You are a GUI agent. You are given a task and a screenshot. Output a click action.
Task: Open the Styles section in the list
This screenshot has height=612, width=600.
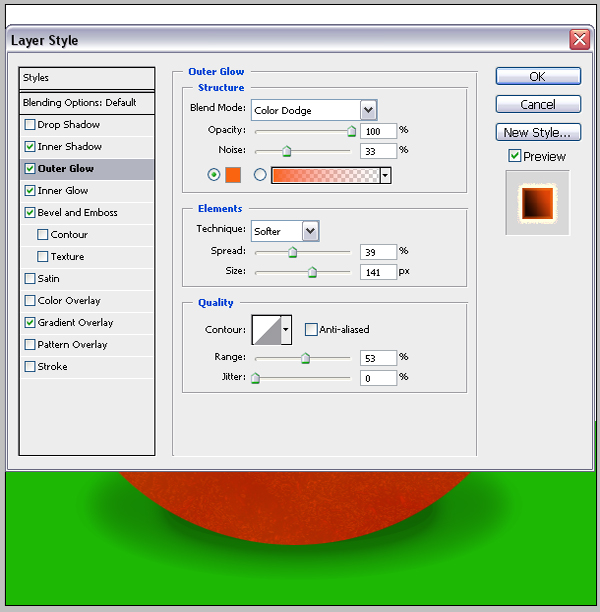coord(87,78)
